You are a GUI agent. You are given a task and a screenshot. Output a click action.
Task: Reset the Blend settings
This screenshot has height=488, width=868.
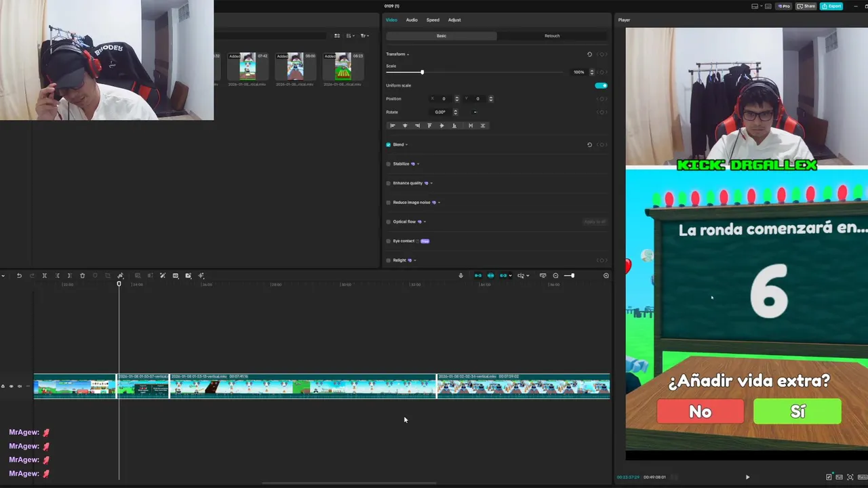click(x=589, y=144)
